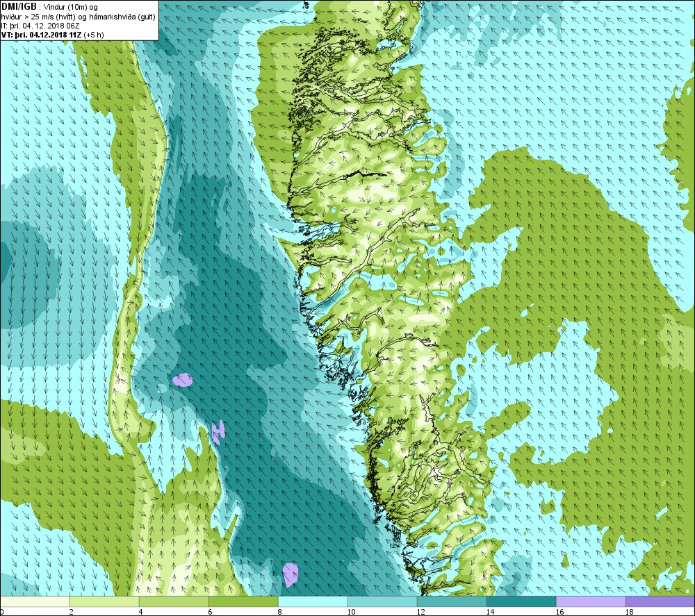Select the light cyan 8–10 m/s legend swatch
Image resolution: width=695 pixels, height=616 pixels.
pyautogui.click(x=313, y=601)
